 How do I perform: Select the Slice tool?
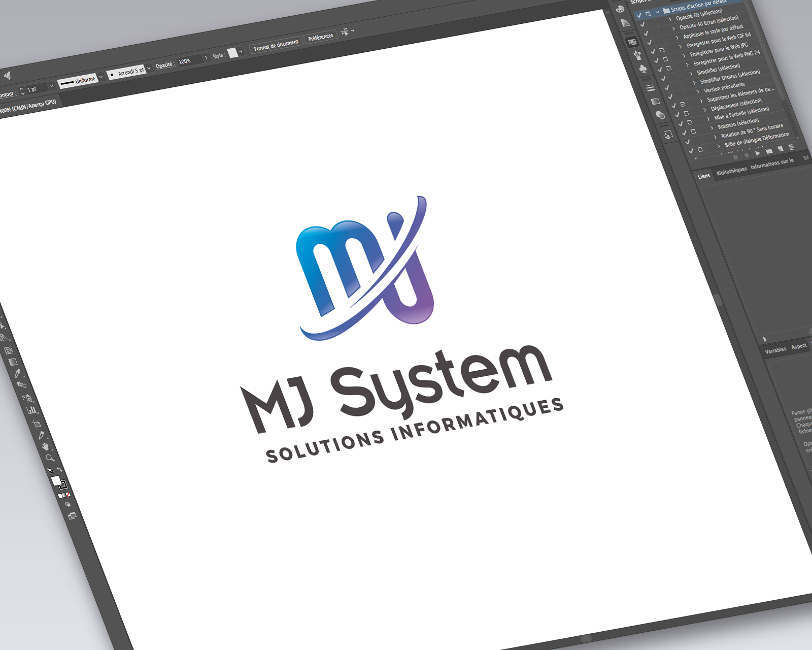(42, 435)
